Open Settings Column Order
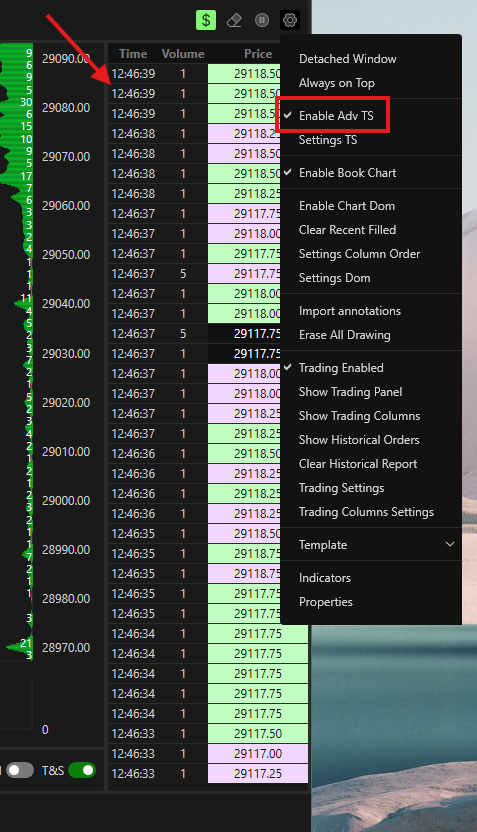Screen dimensions: 477x832 (x=359, y=254)
